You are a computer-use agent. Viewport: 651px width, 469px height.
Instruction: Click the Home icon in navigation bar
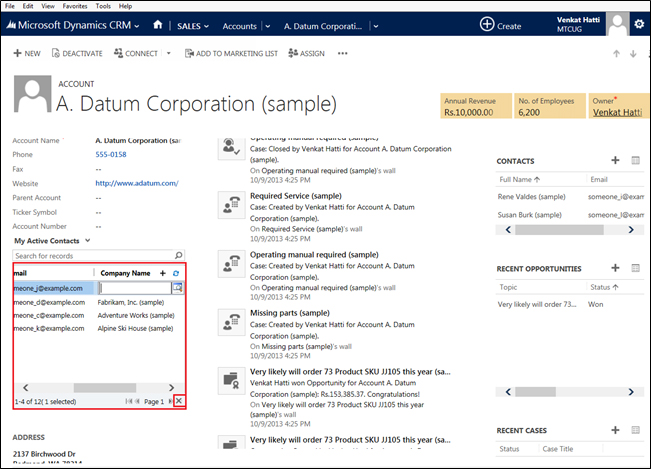[x=159, y=24]
